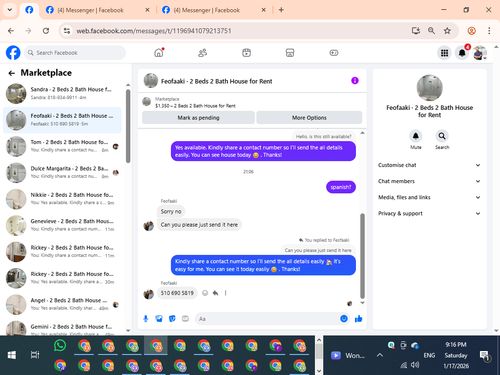
Task: Open the Windows notification center icon
Action: click(484, 356)
